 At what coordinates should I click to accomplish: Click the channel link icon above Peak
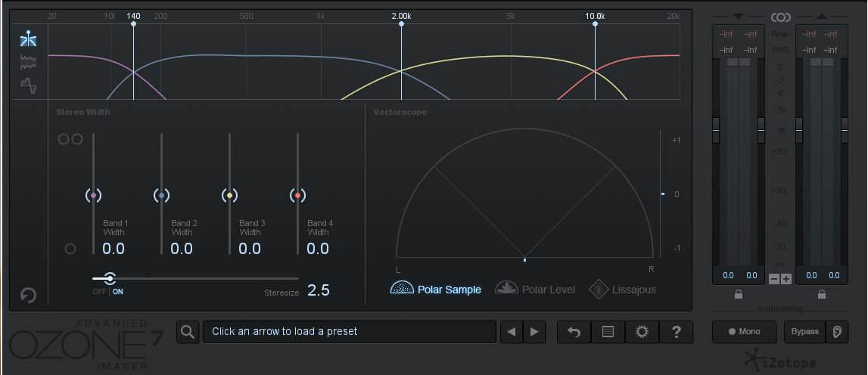[780, 17]
